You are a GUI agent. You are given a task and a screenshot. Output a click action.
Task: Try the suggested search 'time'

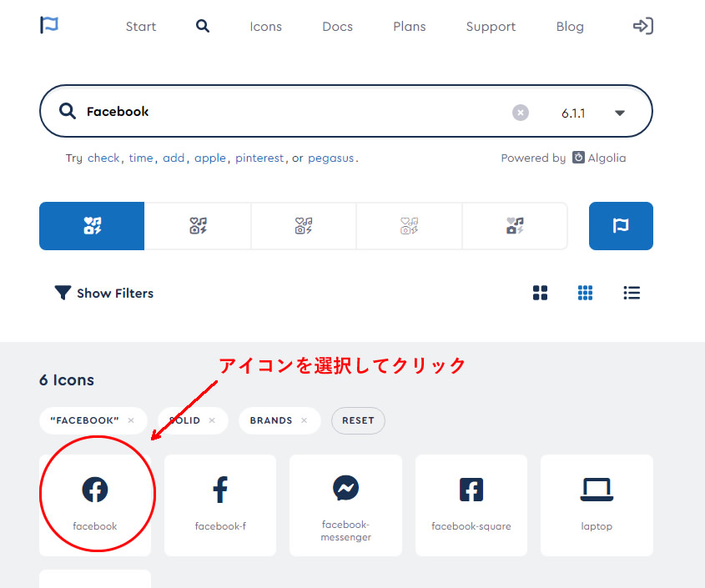(x=141, y=158)
